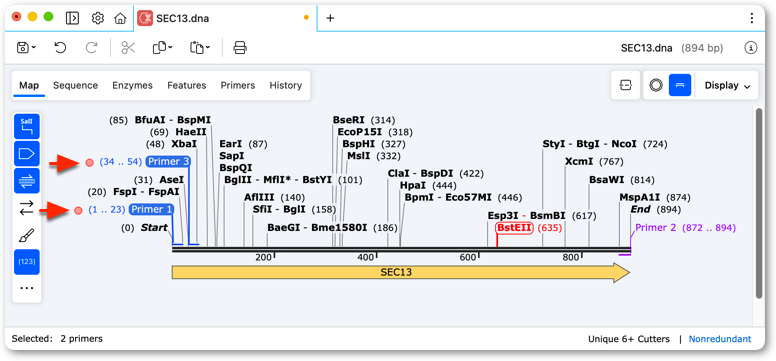Switch to linear map view
The image size is (776, 361).
coord(680,85)
